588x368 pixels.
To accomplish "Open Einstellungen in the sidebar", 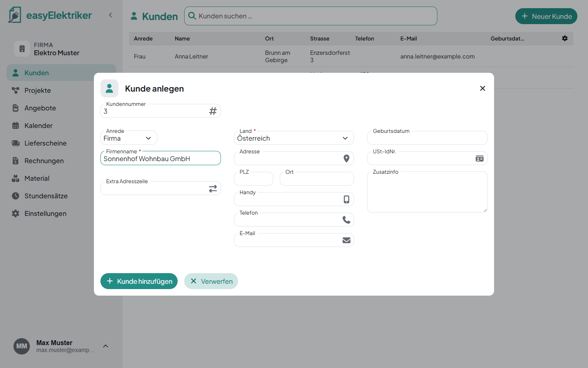I will (x=61, y=213).
